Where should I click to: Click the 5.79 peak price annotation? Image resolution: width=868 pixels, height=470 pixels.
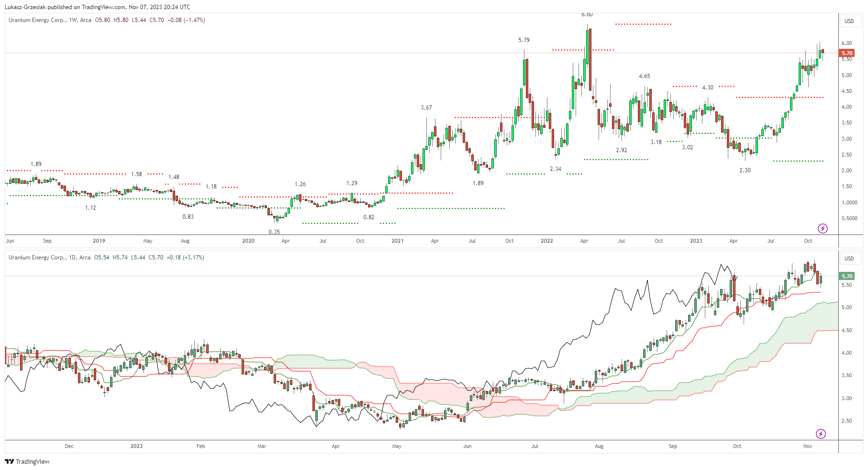tap(524, 40)
